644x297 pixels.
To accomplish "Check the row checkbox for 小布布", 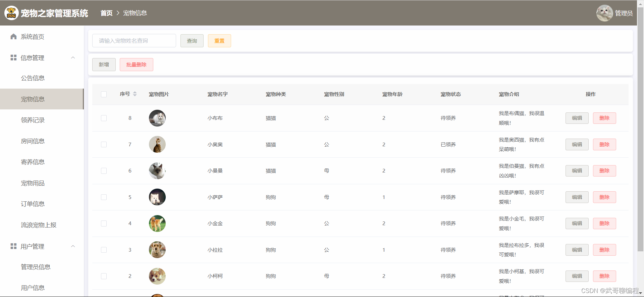I will pyautogui.click(x=104, y=118).
